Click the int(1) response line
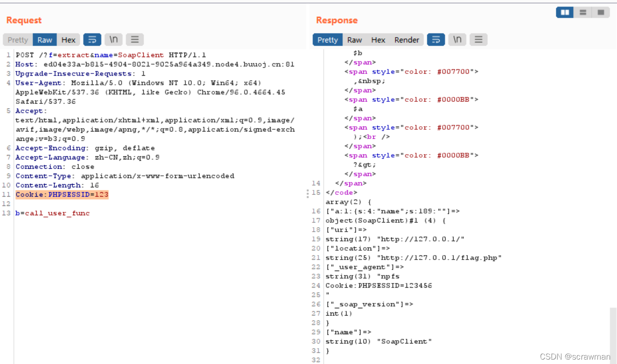Screen dimensions: 617x364 pos(339,314)
